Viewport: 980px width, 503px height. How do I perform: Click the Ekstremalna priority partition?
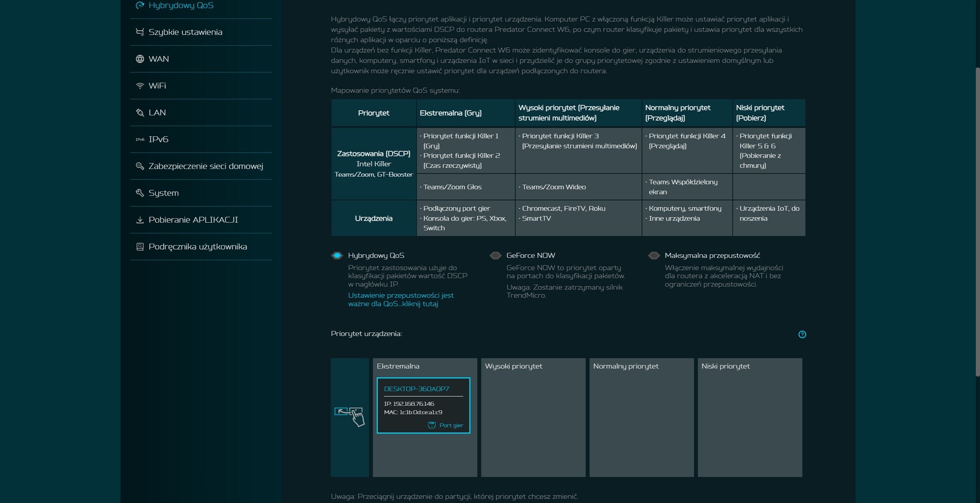pos(425,418)
